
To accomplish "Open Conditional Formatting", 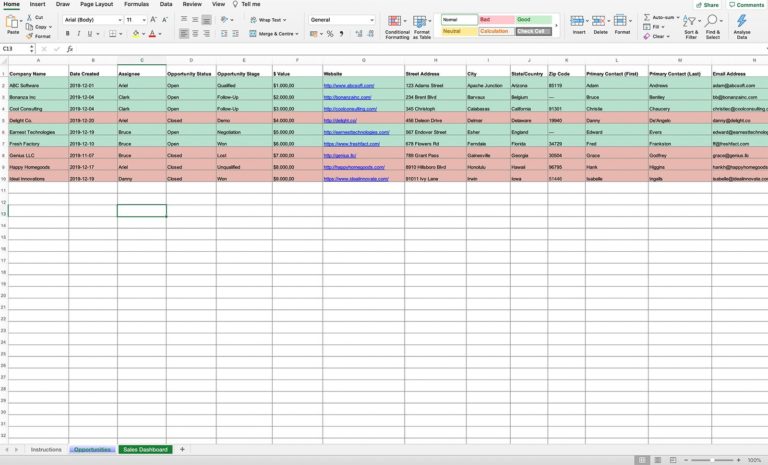I will pos(397,27).
